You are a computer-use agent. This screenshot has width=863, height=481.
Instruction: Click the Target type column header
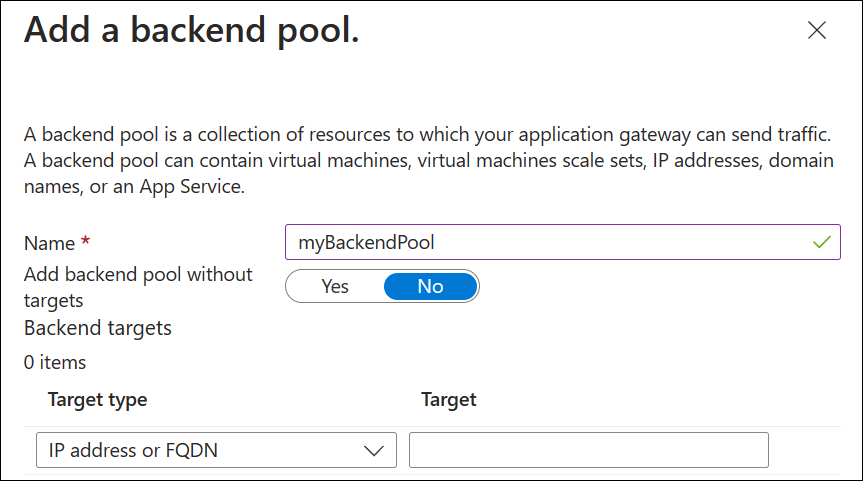tap(97, 400)
